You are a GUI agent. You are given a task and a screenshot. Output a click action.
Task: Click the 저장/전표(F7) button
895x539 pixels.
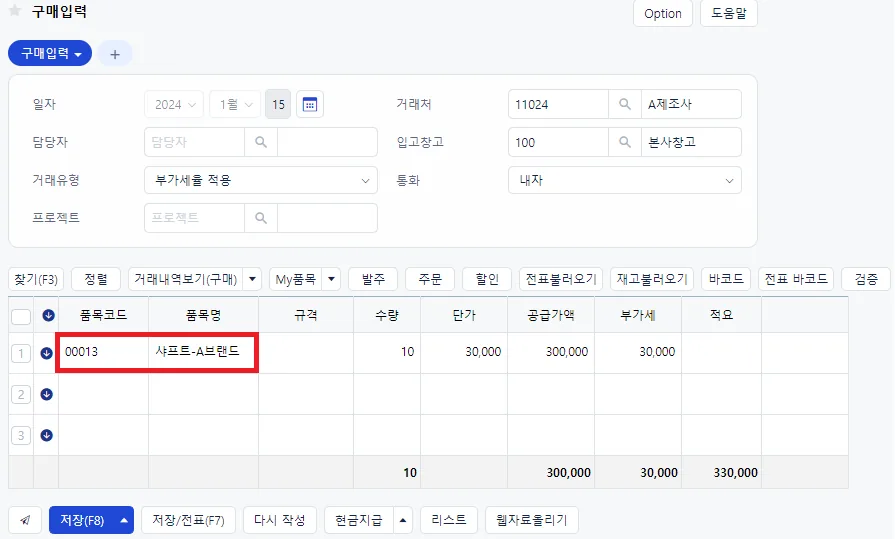[x=188, y=520]
